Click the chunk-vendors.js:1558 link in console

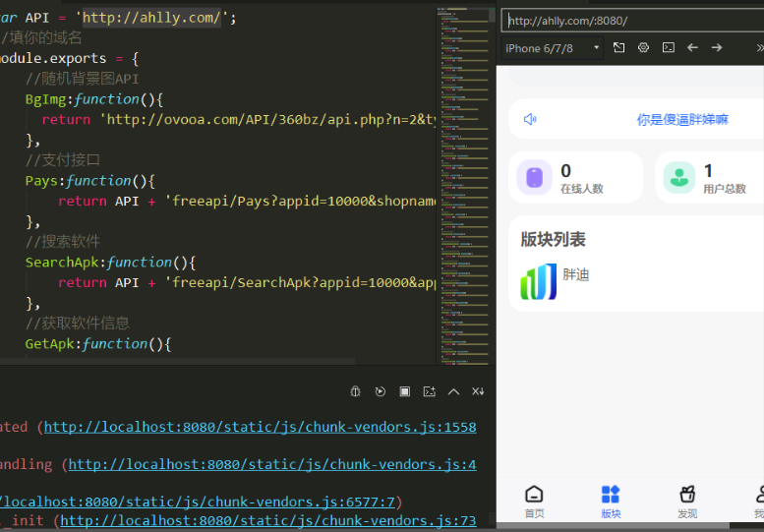(260, 427)
